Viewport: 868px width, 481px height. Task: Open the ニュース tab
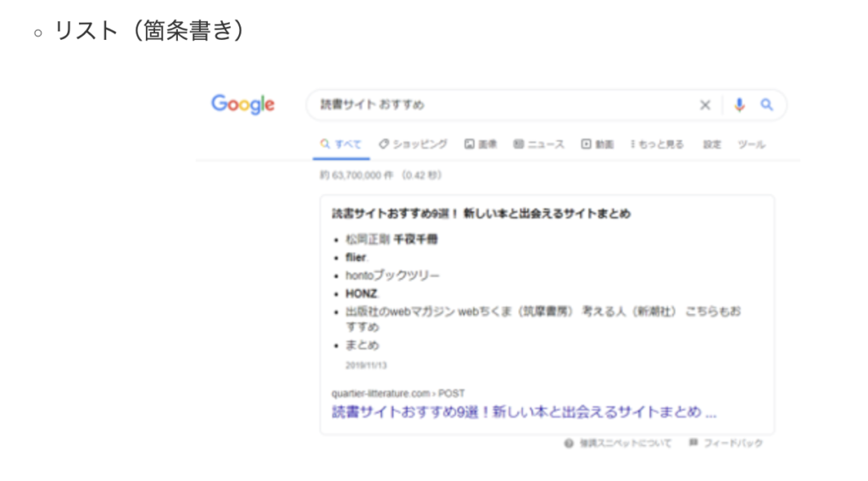pyautogui.click(x=538, y=144)
